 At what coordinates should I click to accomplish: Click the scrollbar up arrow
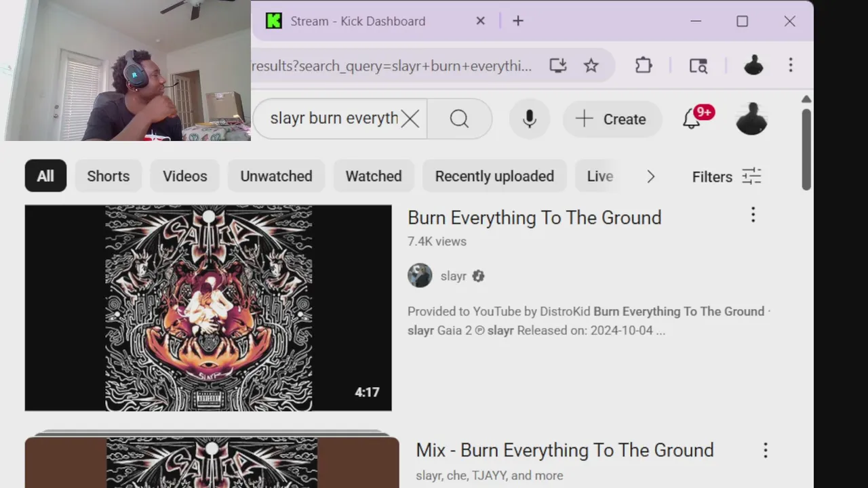pyautogui.click(x=806, y=100)
